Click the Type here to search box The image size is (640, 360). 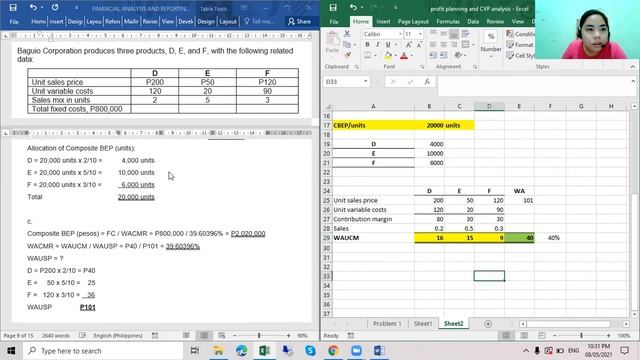pos(103,351)
